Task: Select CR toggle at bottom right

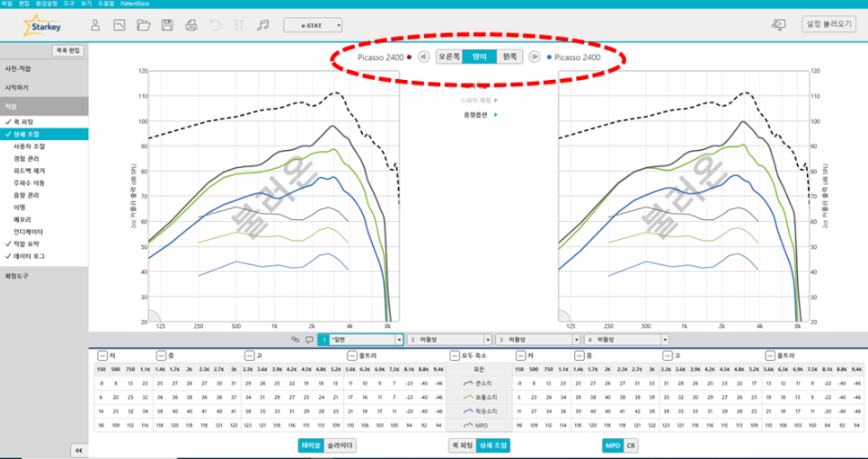Action: tap(631, 446)
